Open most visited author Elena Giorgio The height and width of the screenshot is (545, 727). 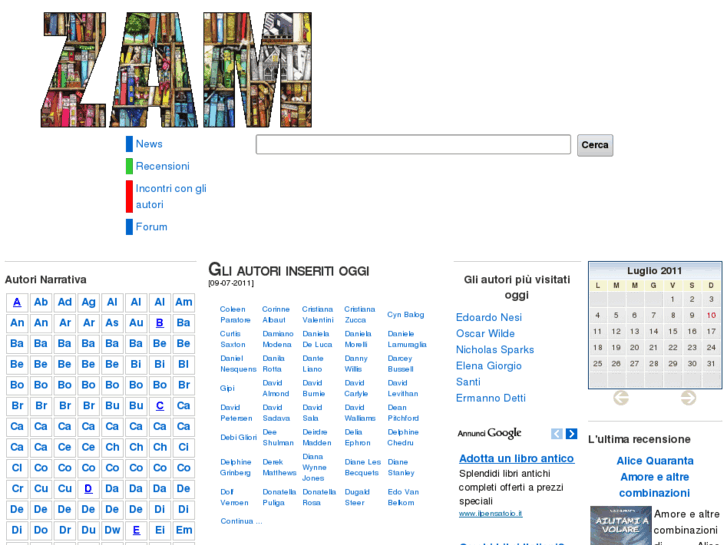click(489, 366)
